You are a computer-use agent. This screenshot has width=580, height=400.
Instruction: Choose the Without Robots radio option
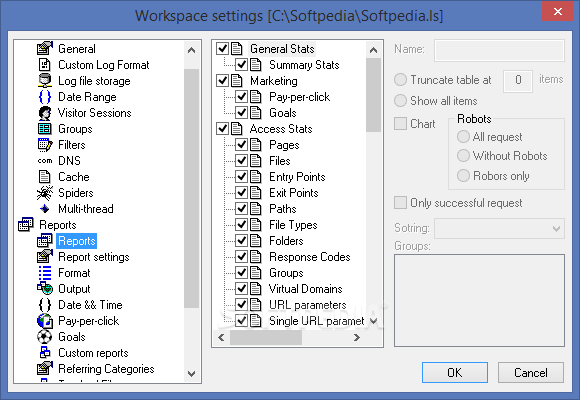pyautogui.click(x=463, y=156)
